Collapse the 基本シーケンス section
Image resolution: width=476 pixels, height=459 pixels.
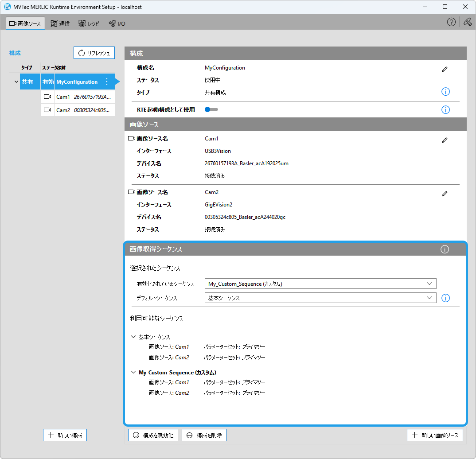coord(133,337)
